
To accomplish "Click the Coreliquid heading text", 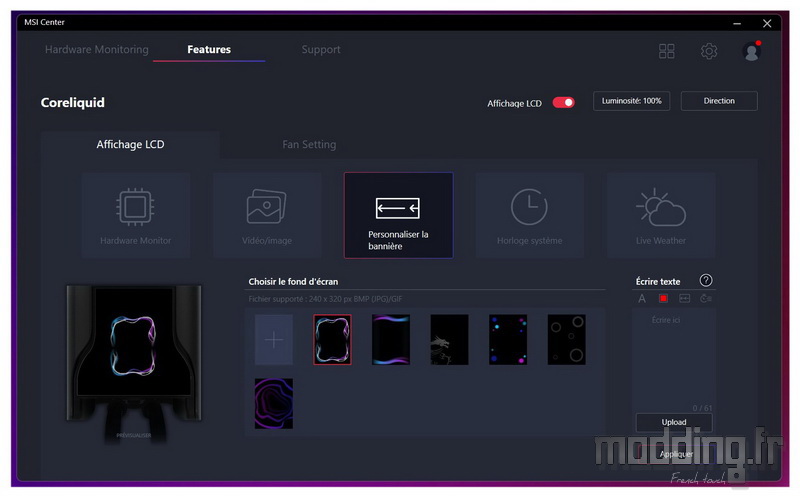I will [x=72, y=103].
